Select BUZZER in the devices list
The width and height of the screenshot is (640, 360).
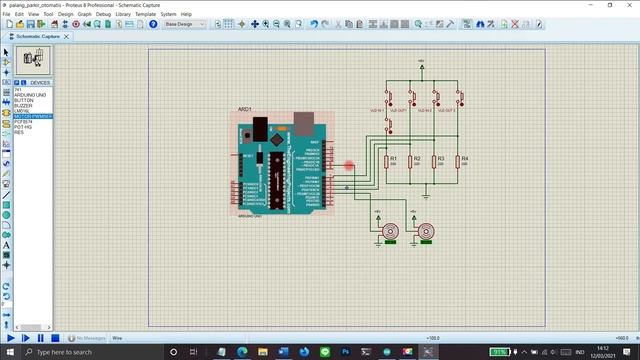click(23, 106)
